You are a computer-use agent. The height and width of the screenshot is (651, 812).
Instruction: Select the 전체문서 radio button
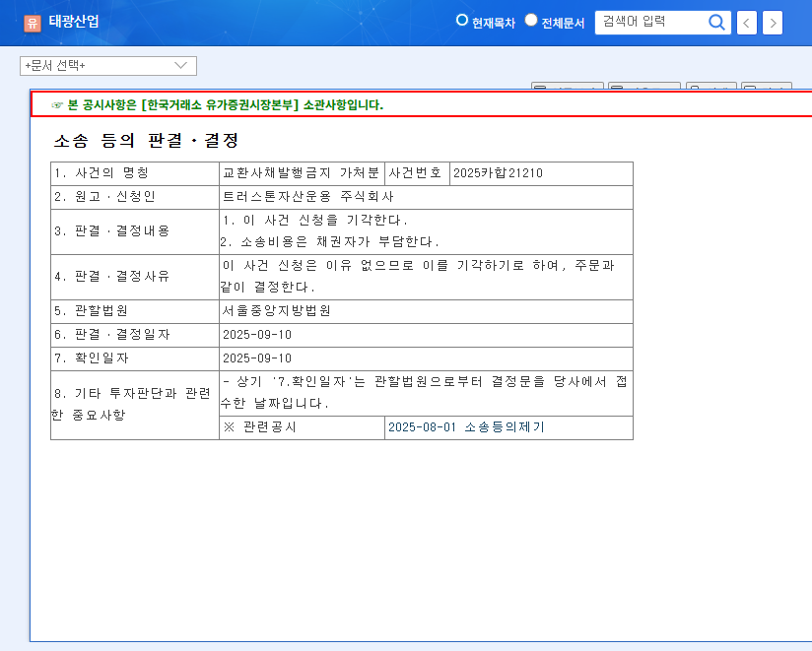click(530, 20)
